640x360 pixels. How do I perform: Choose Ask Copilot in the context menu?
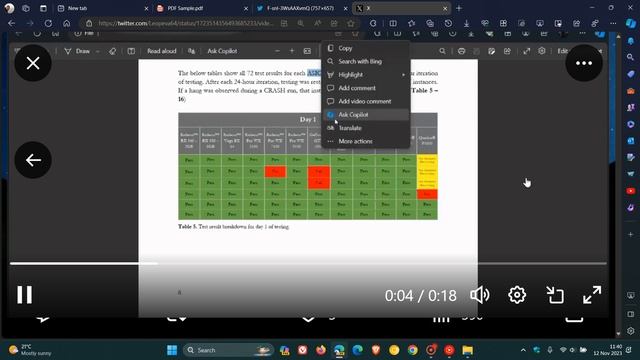[366, 115]
